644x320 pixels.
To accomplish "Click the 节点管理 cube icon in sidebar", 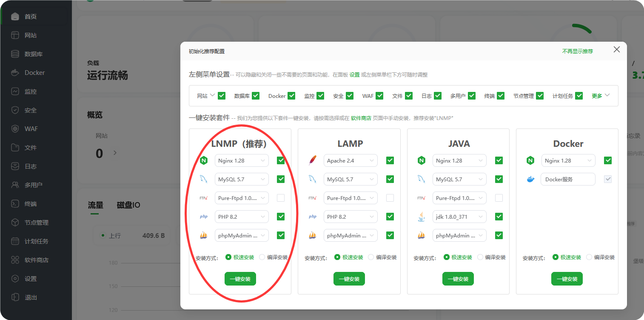I will [15, 223].
